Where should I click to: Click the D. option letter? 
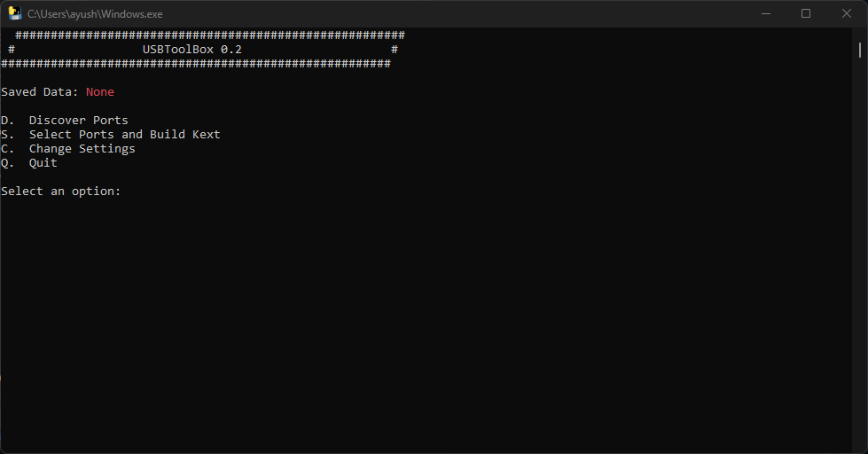[x=8, y=120]
